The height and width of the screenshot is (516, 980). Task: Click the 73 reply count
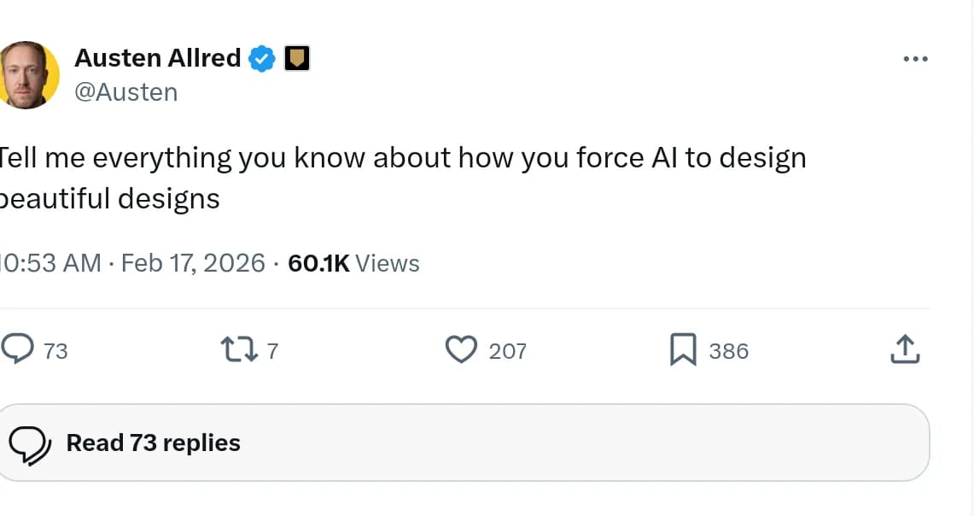[56, 349]
